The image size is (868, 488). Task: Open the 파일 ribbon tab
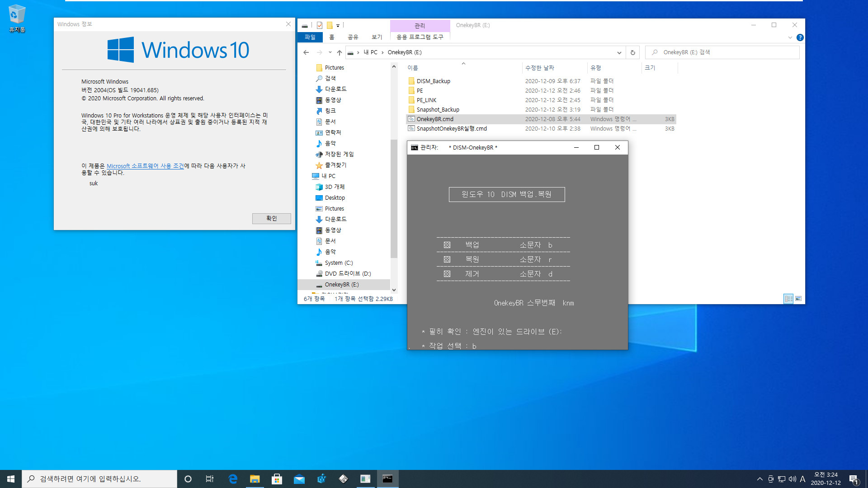click(310, 37)
